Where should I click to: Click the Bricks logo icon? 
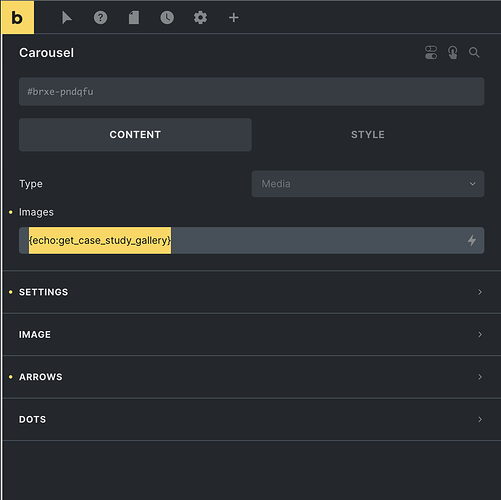click(17, 17)
